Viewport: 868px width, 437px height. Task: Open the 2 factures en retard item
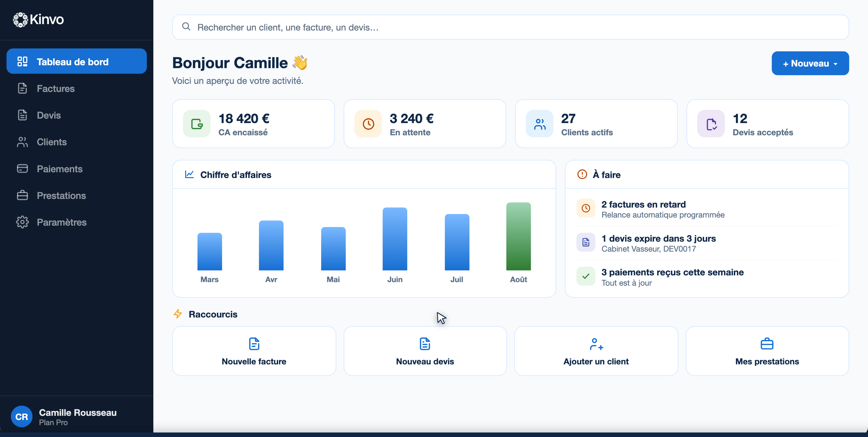(707, 209)
